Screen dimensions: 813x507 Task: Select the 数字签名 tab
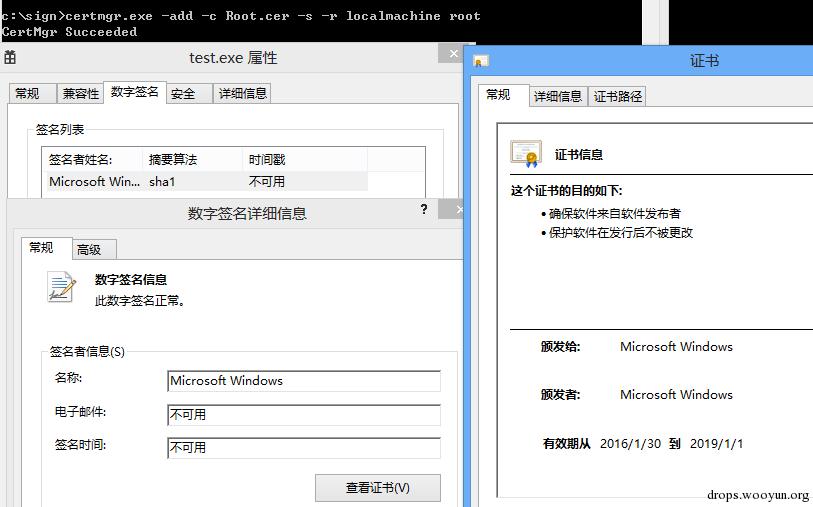click(x=135, y=92)
